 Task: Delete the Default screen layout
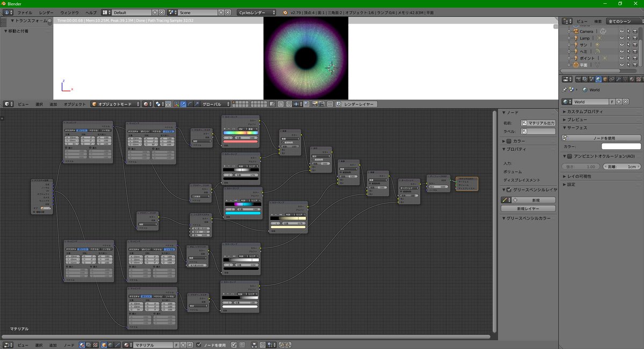(x=162, y=12)
